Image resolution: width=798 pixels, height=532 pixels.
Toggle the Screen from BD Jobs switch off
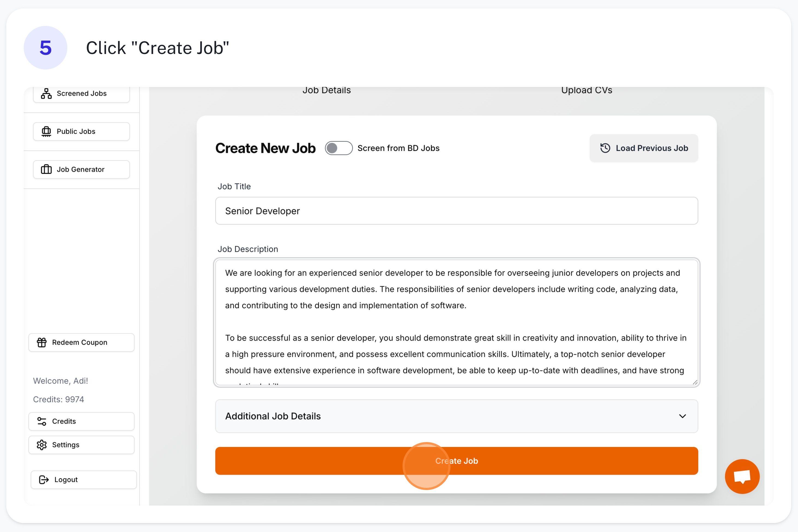click(339, 148)
